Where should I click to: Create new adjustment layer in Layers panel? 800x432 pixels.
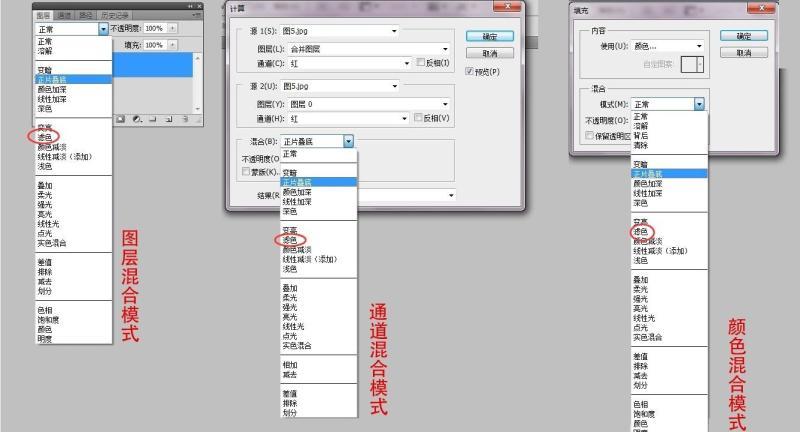137,119
